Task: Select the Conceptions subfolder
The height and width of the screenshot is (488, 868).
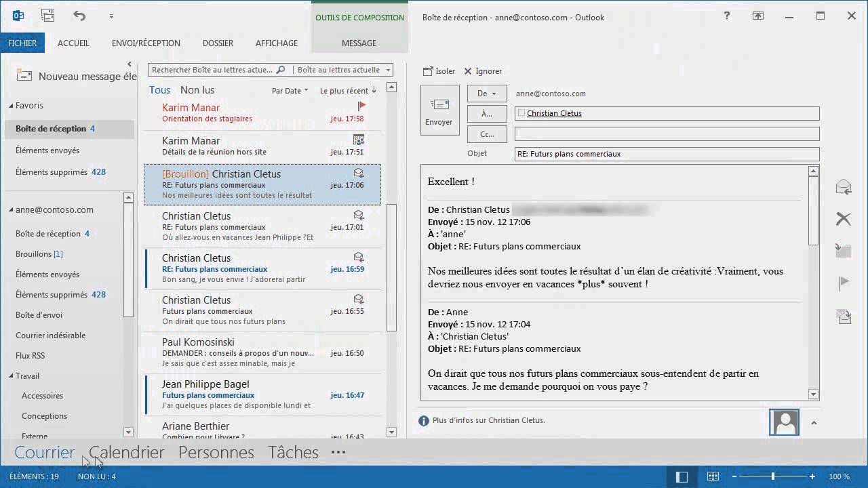Action: click(45, 416)
